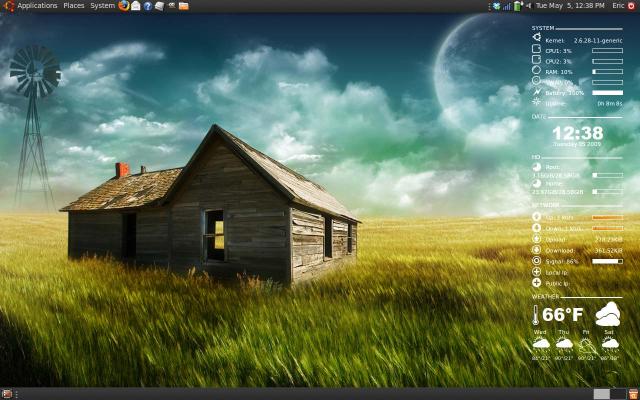Click the uptime value 0h 8m 8s
The width and height of the screenshot is (640, 400).
[610, 104]
